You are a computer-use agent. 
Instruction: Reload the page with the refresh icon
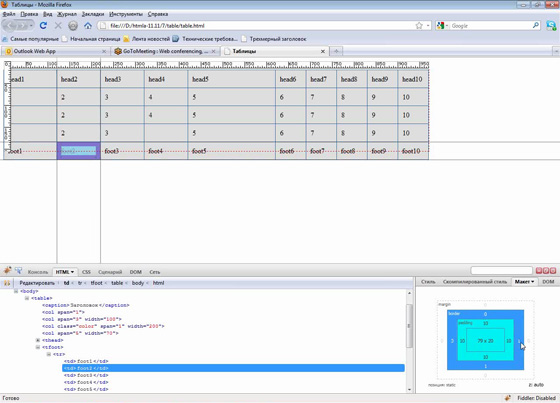pyautogui.click(x=43, y=26)
